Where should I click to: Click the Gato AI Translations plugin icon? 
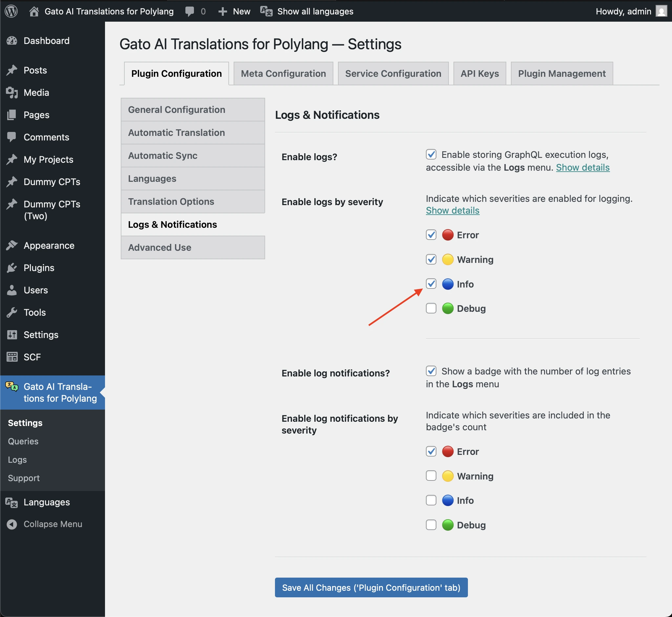12,387
